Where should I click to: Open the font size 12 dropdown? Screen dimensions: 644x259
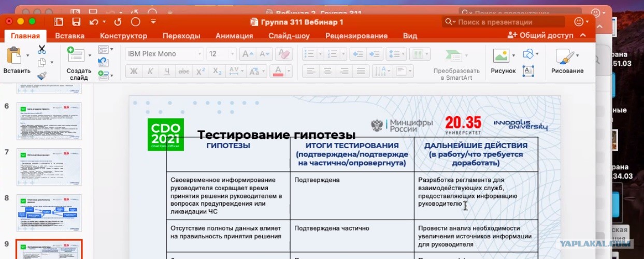(x=232, y=54)
